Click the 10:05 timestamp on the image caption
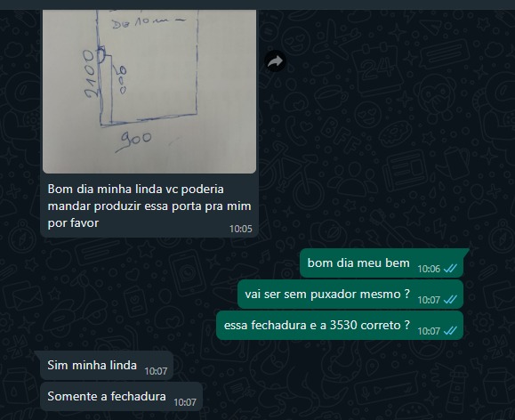Screen dimensions: 515x420 [x=240, y=229]
